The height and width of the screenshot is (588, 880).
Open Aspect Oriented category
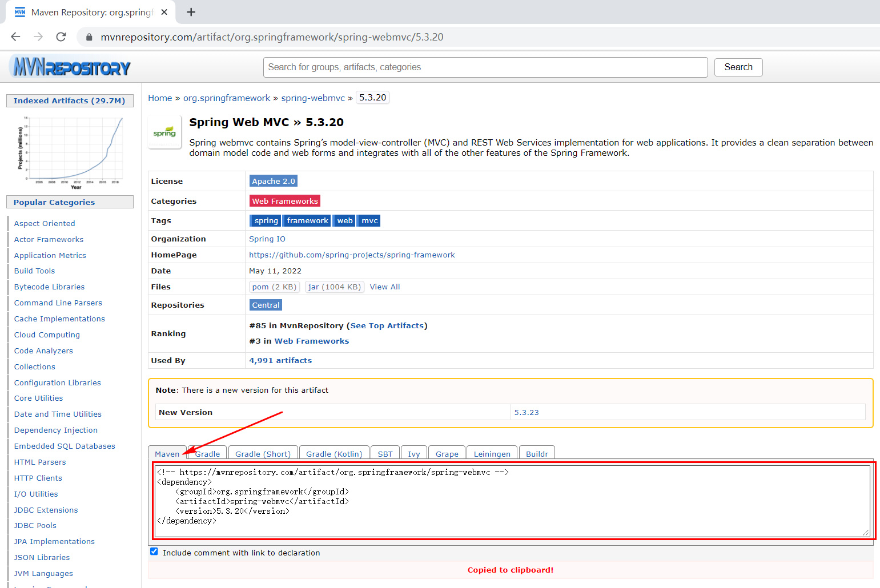tap(45, 224)
